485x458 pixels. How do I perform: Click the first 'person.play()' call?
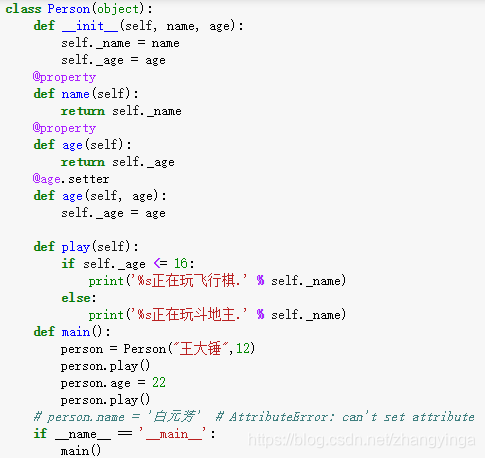tap(105, 366)
